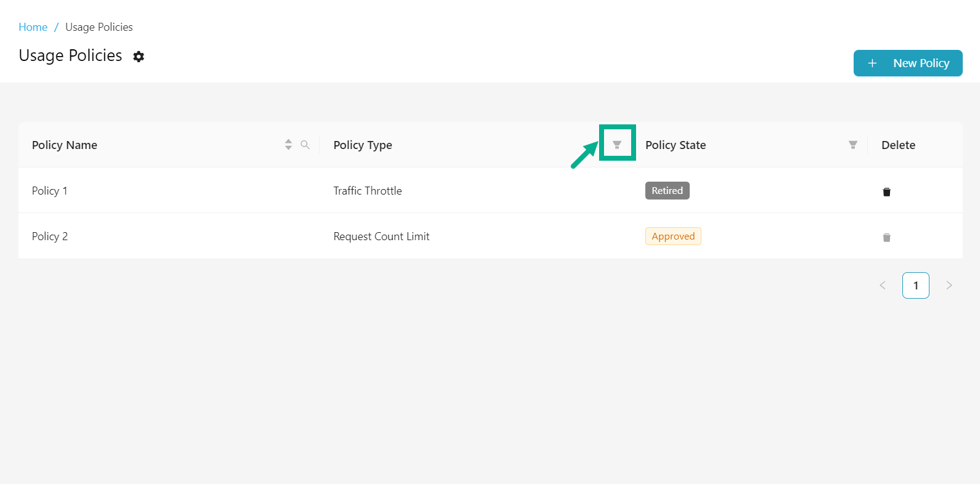Image resolution: width=980 pixels, height=484 pixels.
Task: Go to the previous page
Action: pos(883,285)
